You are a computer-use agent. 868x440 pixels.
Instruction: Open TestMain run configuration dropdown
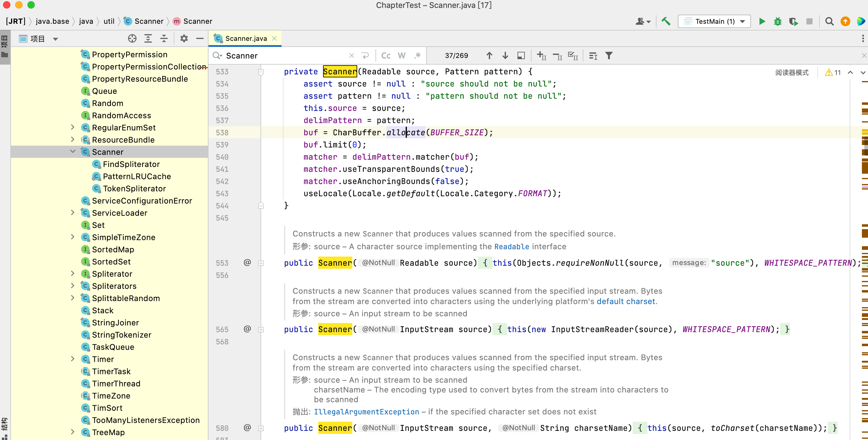pos(714,22)
